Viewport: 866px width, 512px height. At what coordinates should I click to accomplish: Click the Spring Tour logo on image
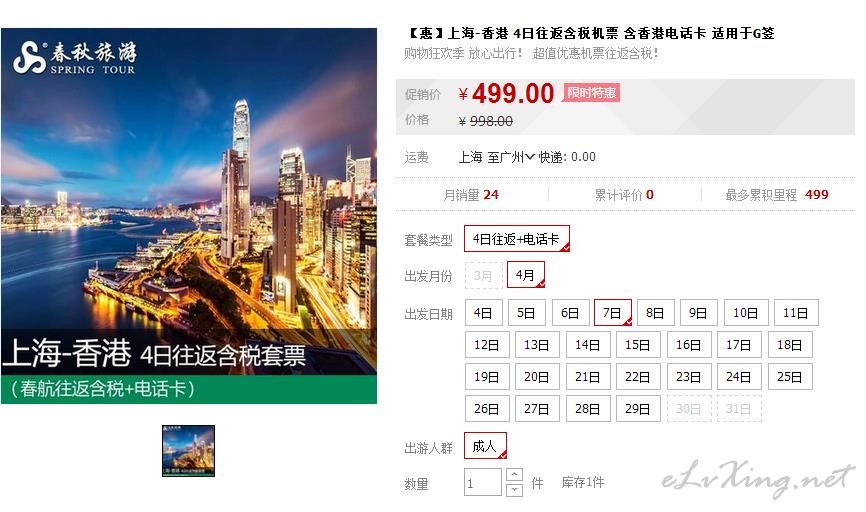(x=75, y=57)
